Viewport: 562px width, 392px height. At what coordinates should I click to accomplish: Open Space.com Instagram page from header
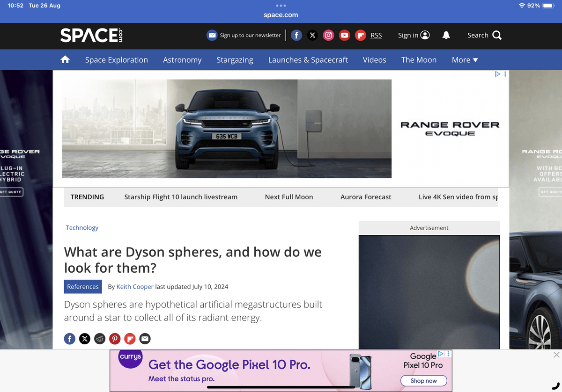point(328,35)
